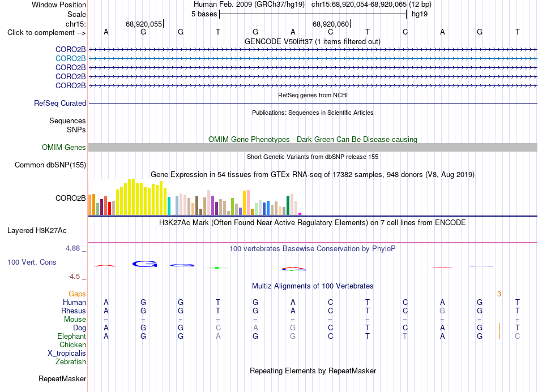Open the RepeatMasker track label

62,378
